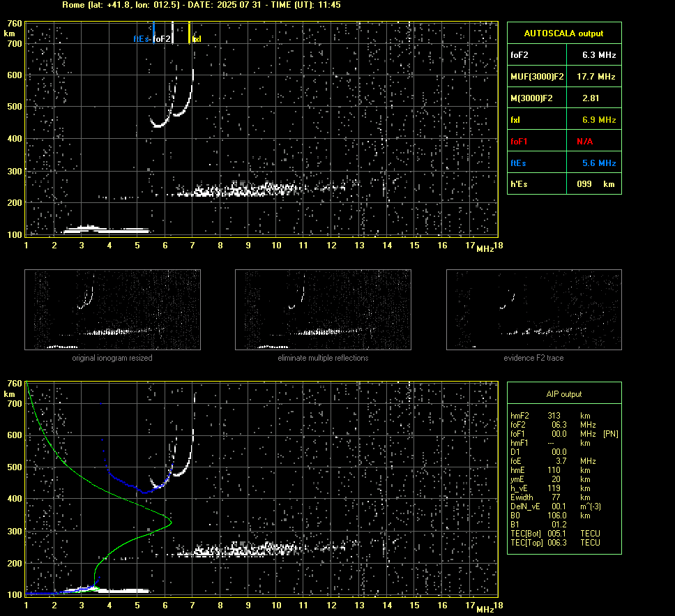Image resolution: width=675 pixels, height=616 pixels.
Task: Click the blue ftEs marker on top ionogram
Action: pyautogui.click(x=153, y=33)
